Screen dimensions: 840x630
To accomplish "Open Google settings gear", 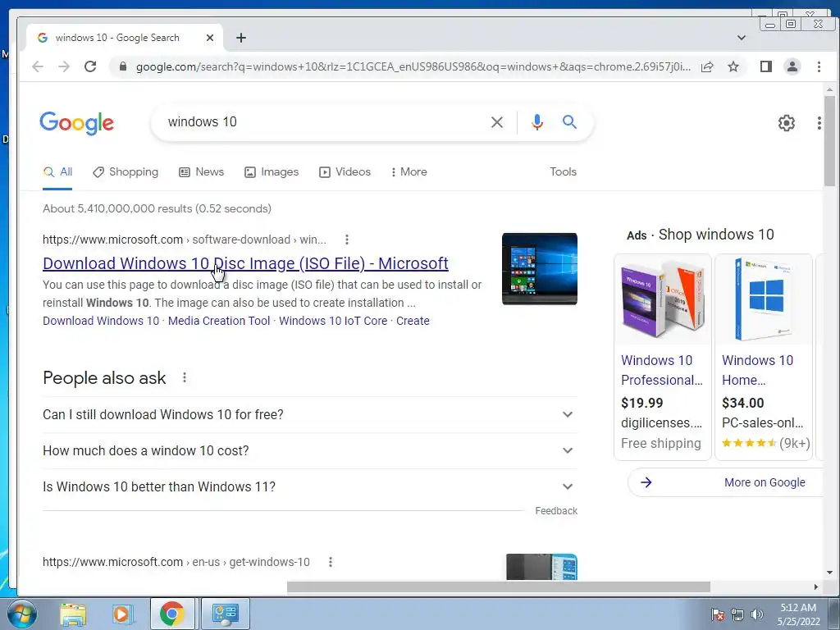I will click(787, 123).
